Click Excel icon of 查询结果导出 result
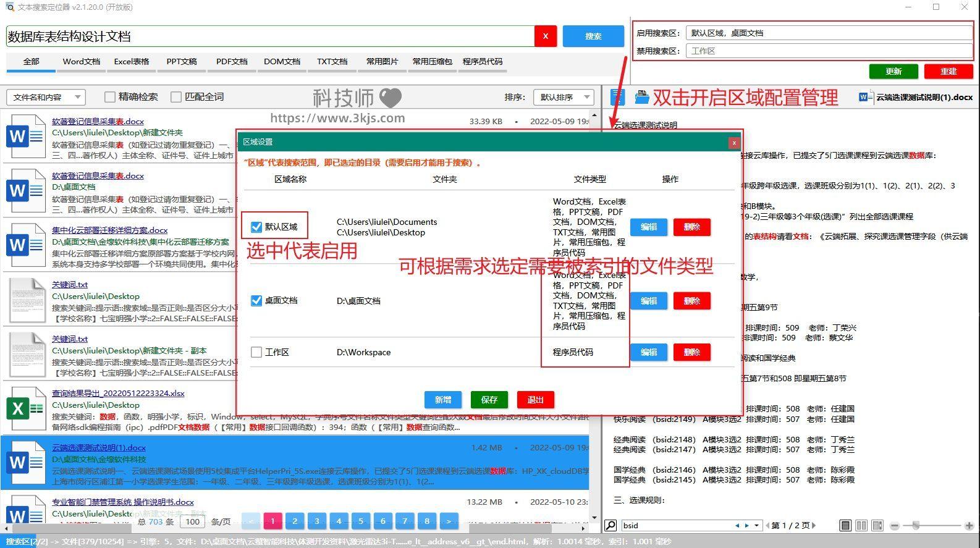 26,409
